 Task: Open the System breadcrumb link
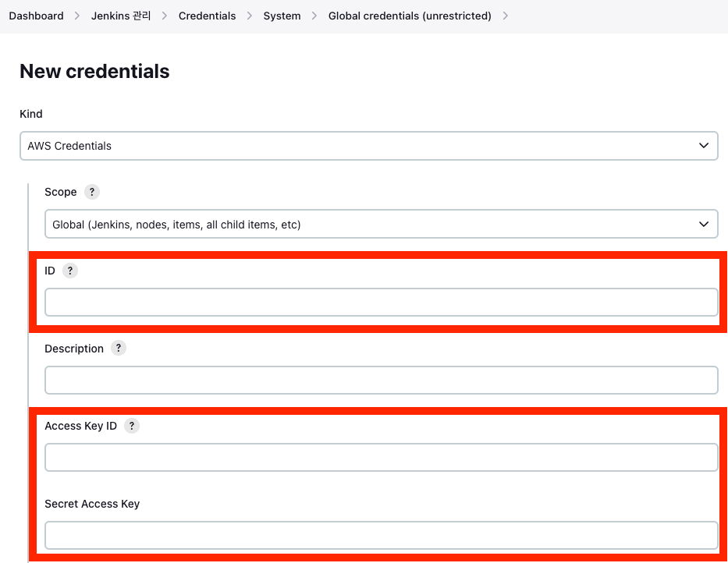[282, 16]
